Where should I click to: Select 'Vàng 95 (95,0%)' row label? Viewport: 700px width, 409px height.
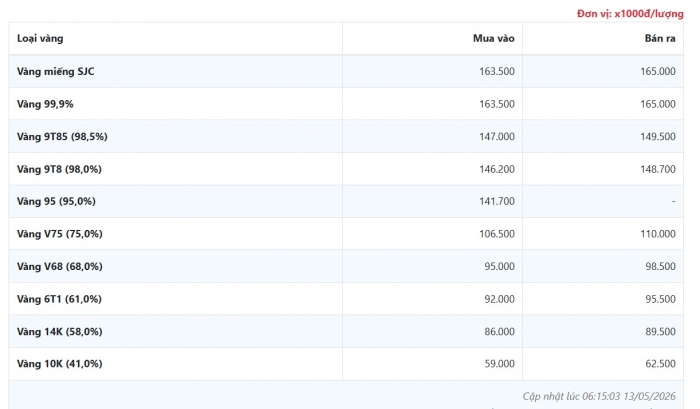click(56, 201)
